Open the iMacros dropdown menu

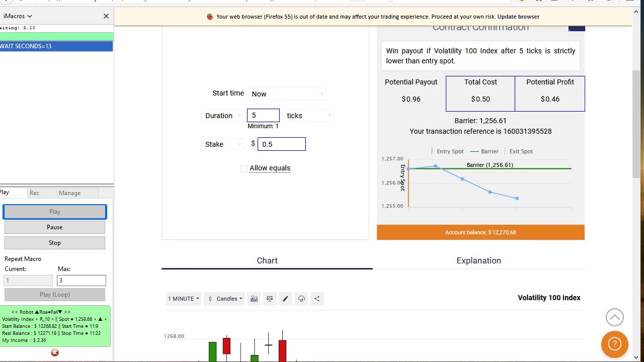point(18,16)
